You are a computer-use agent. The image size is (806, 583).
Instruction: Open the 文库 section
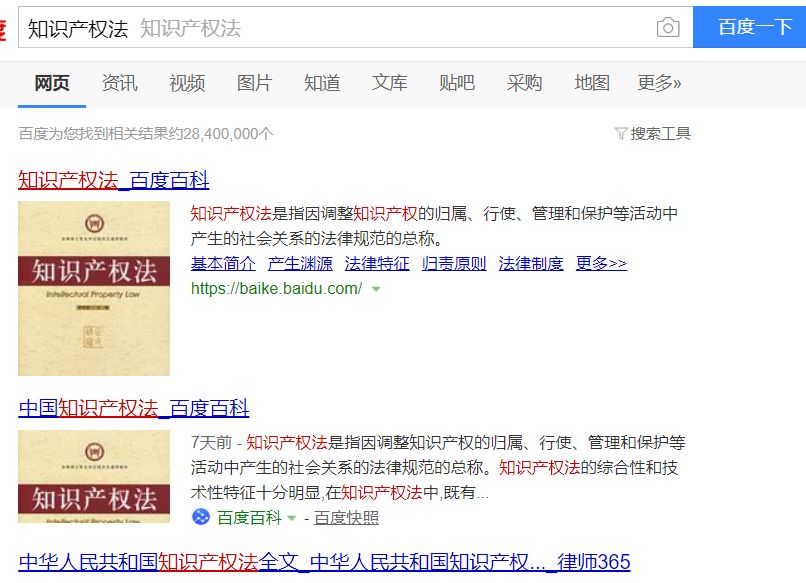click(x=389, y=84)
